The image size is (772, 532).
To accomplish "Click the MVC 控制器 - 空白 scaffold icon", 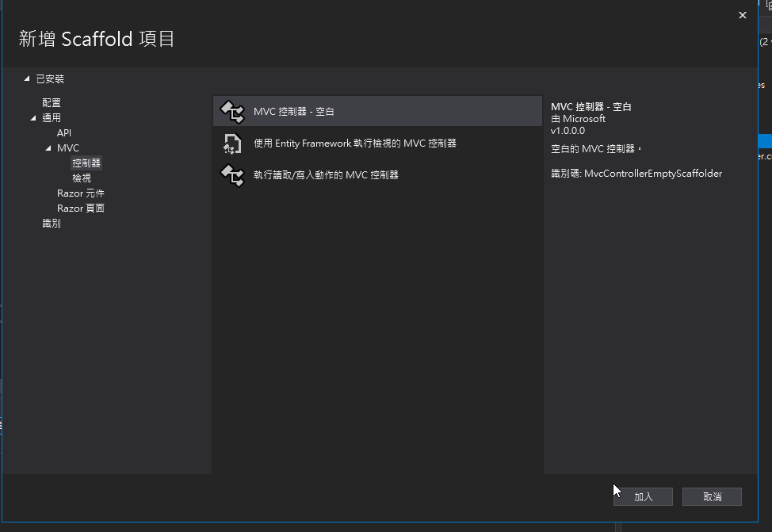I will click(232, 112).
